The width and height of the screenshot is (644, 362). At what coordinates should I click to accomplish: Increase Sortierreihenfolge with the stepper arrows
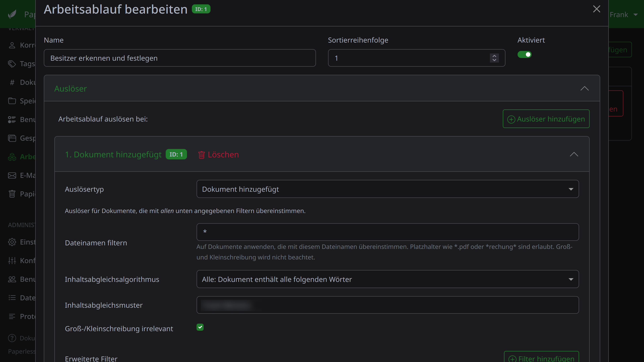coord(494,56)
